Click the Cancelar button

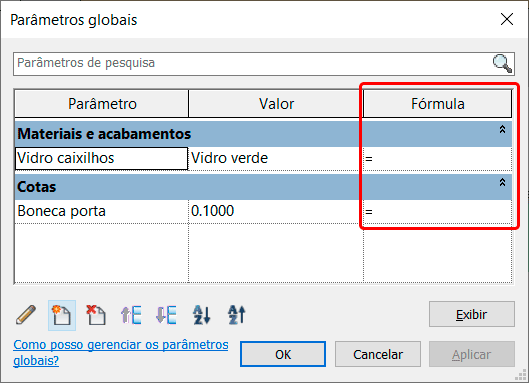(x=378, y=354)
